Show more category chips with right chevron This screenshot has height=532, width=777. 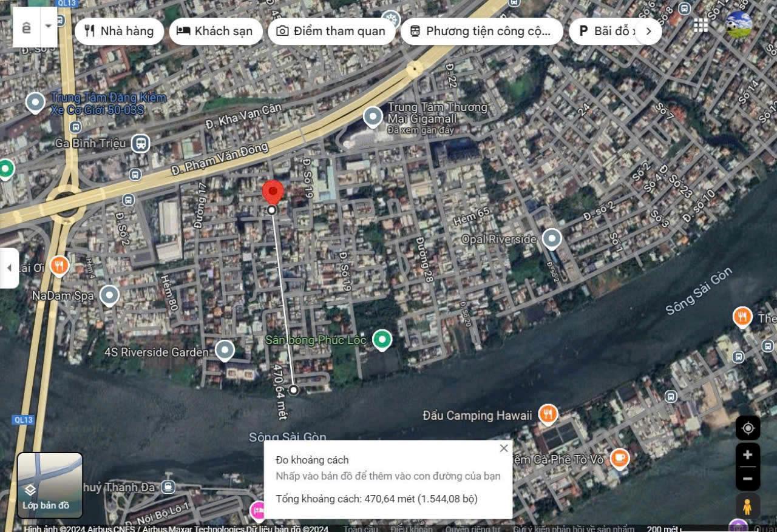(648, 31)
